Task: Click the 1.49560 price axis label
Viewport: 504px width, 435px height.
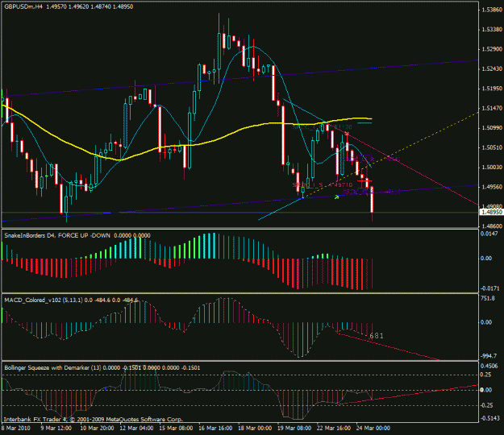Action: click(x=492, y=187)
